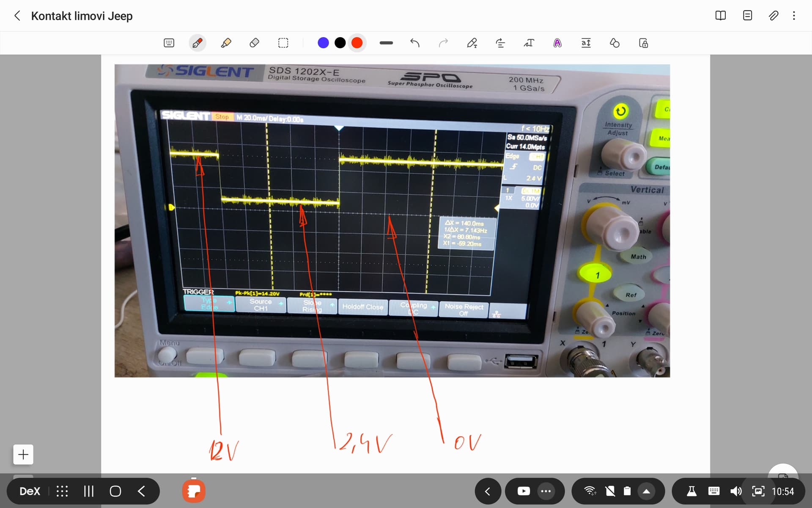Select the highlighter tool

tap(226, 42)
